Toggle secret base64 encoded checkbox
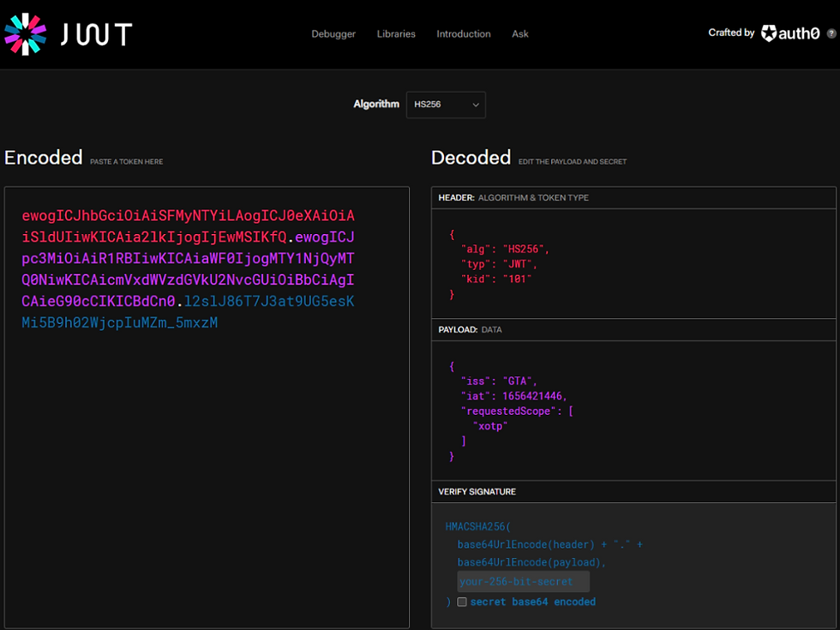 [x=462, y=602]
